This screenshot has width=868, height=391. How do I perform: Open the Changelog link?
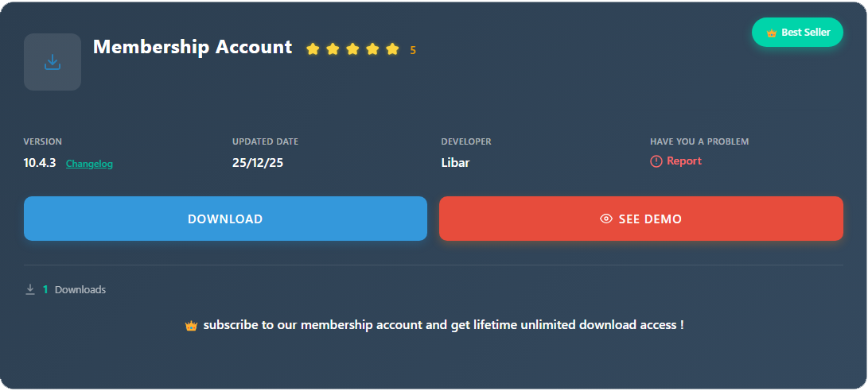89,165
